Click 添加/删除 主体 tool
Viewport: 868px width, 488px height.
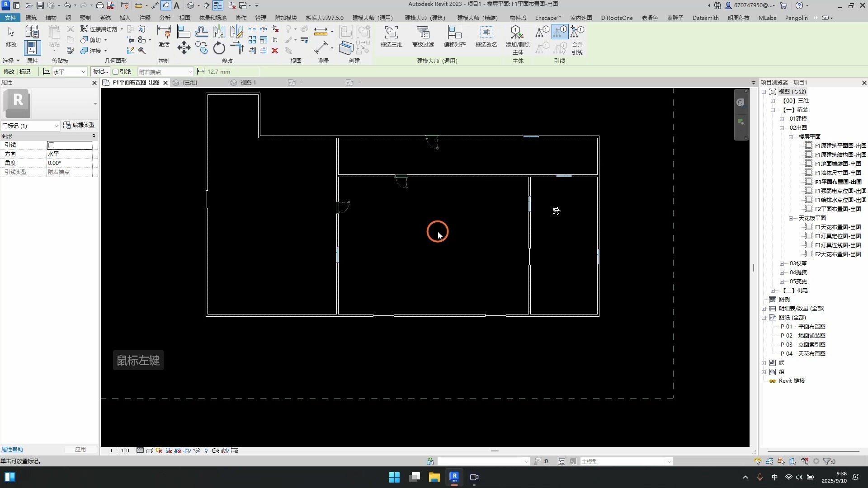518,40
